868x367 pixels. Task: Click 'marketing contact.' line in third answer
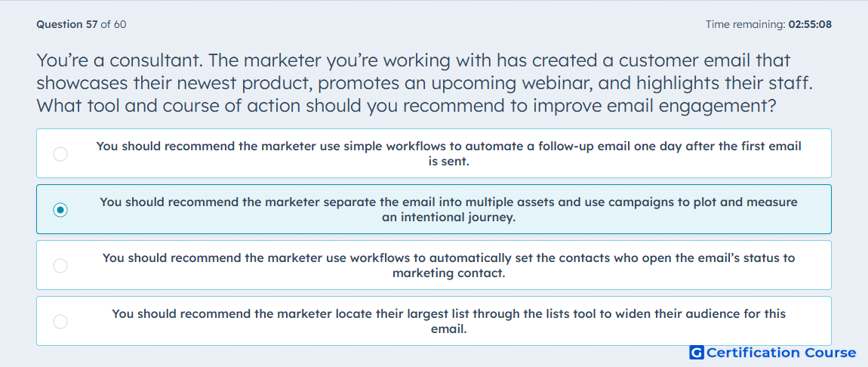(x=449, y=273)
